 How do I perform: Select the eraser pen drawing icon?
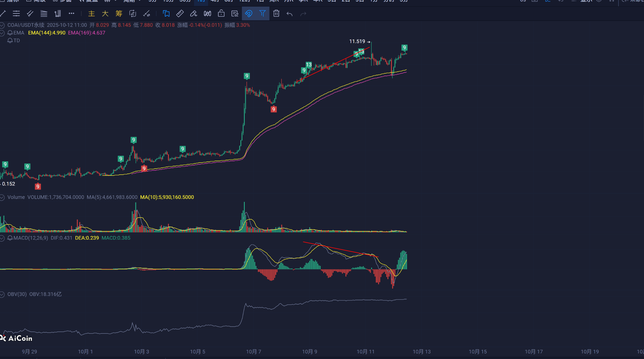(194, 13)
